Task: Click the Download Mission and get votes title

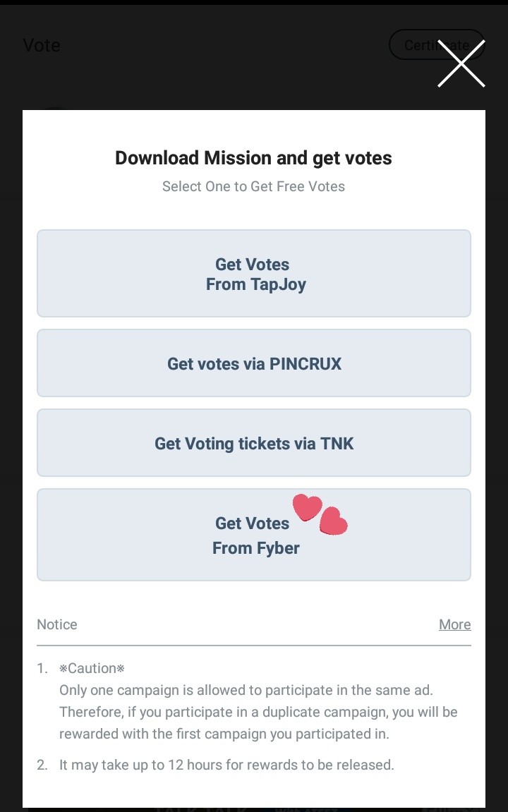Action: [x=253, y=158]
